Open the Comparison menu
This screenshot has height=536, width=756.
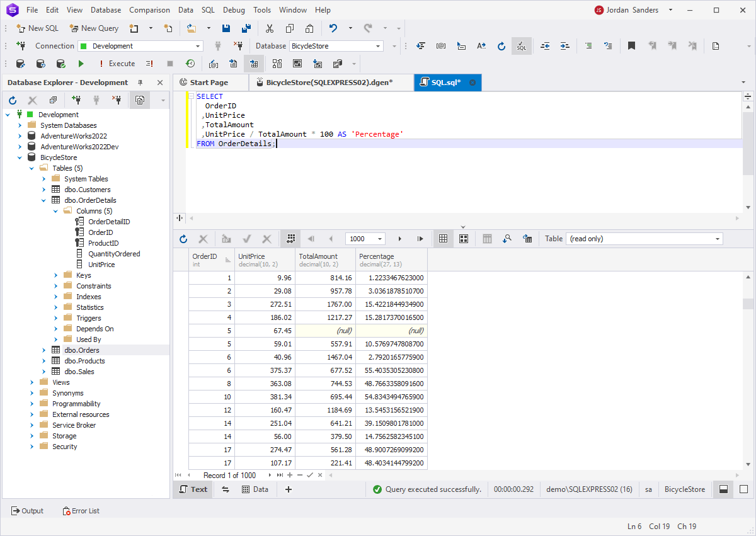[x=149, y=10]
